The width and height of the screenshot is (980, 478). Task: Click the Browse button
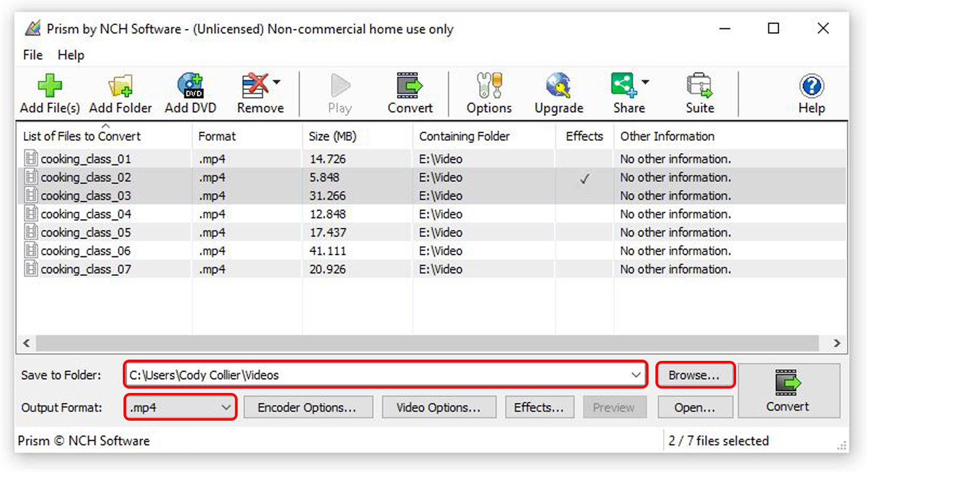(695, 375)
